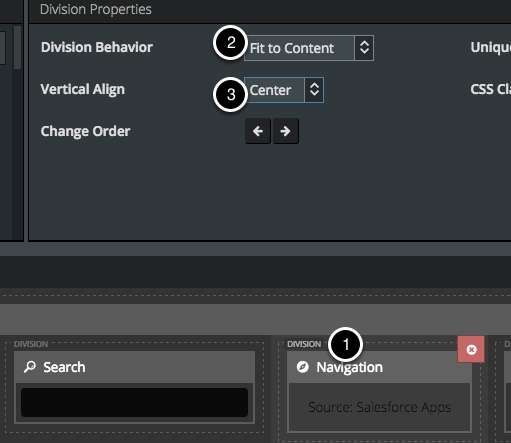Click the compass icon beside Navigation
The image size is (511, 443).
[x=303, y=367]
